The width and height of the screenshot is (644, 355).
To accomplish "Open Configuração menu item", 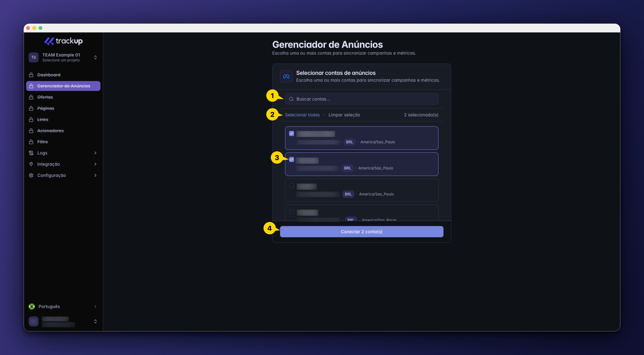I will point(63,175).
